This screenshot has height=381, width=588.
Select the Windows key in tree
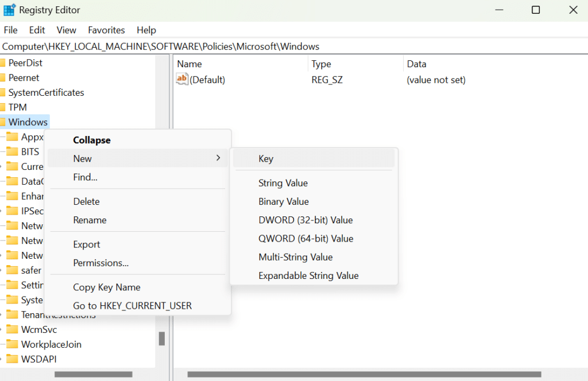[x=28, y=122]
